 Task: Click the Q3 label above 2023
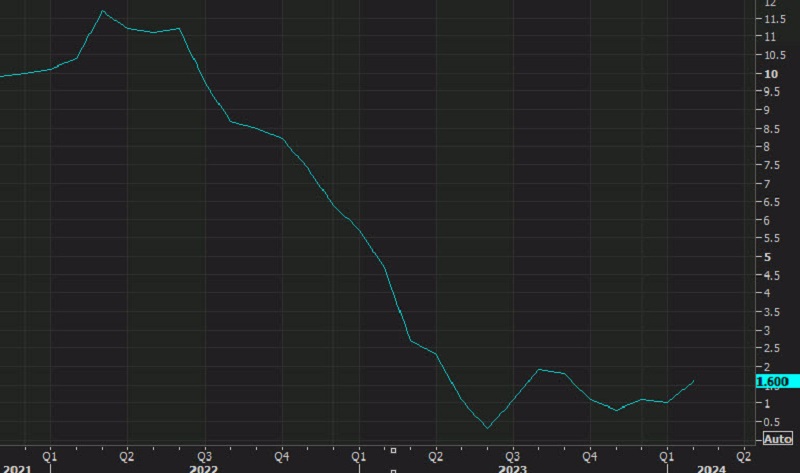pos(512,453)
